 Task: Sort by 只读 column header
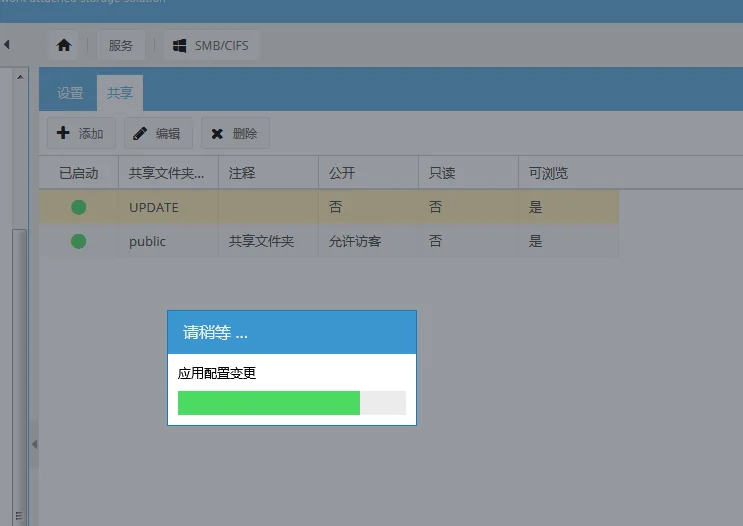coord(468,173)
